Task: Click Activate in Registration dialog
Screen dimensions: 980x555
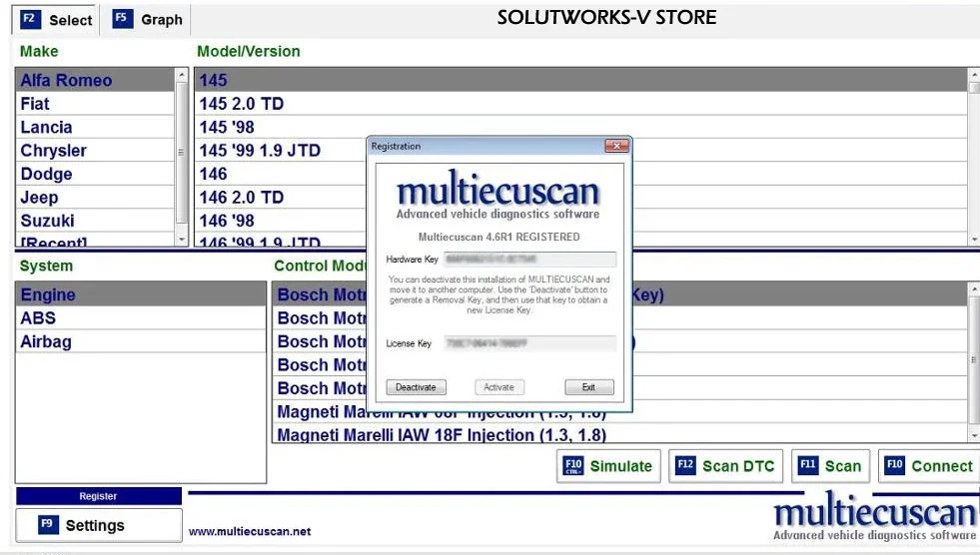Action: (498, 387)
